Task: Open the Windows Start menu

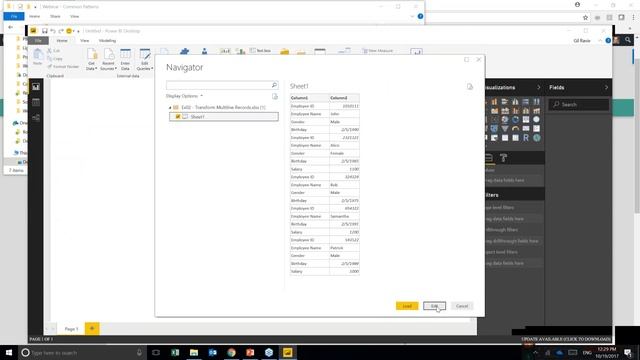Action: click(9, 352)
